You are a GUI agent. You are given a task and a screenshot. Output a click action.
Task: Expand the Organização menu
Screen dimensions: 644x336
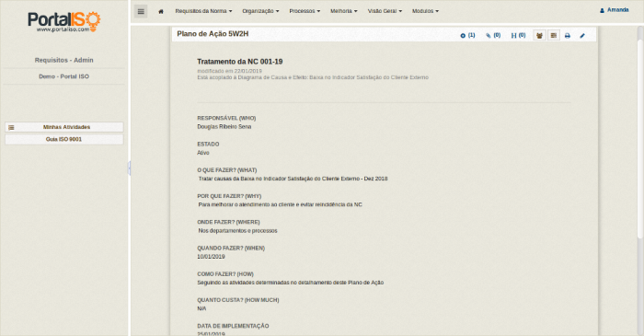[260, 11]
